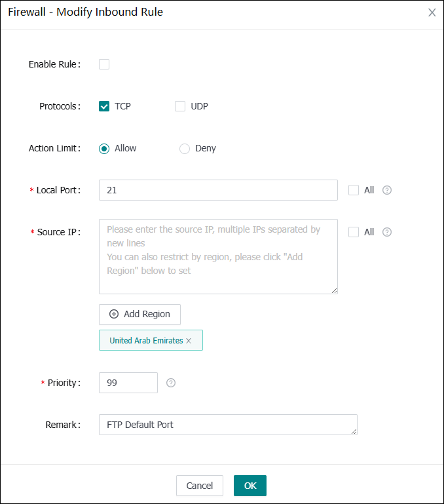The width and height of the screenshot is (444, 504).
Task: Check the All box for Local Port
Action: (x=354, y=190)
